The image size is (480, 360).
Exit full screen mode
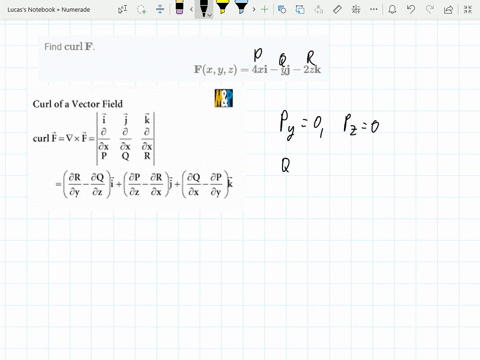pos(468,9)
